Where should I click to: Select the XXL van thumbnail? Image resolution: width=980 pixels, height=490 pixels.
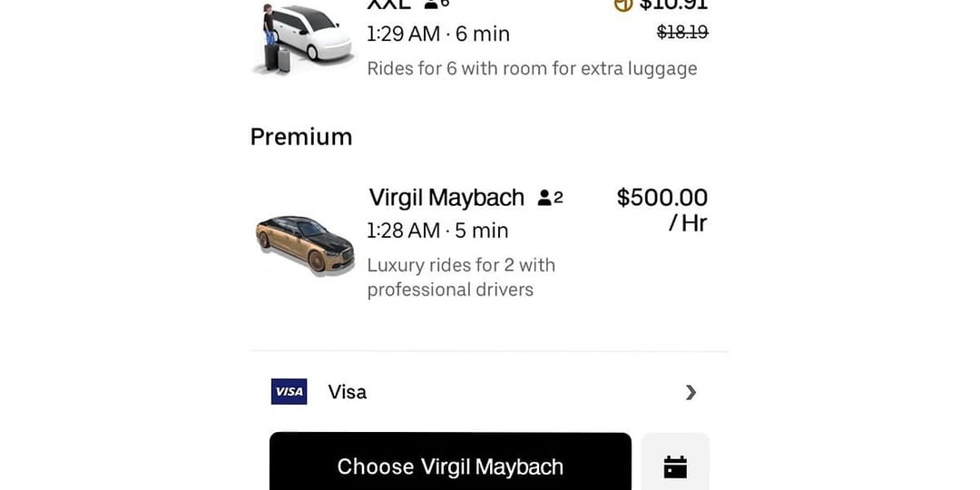click(303, 38)
